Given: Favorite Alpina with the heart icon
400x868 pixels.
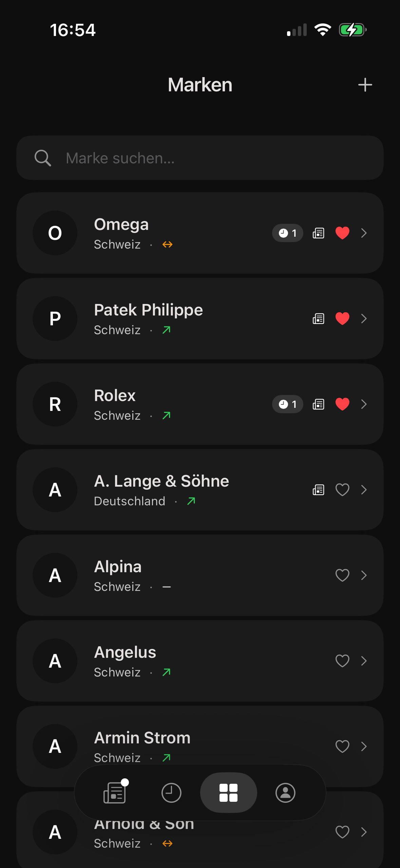Looking at the screenshot, I should 342,575.
